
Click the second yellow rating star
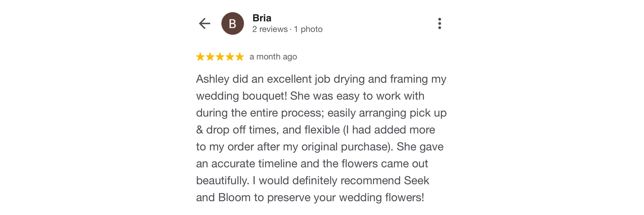pos(210,57)
